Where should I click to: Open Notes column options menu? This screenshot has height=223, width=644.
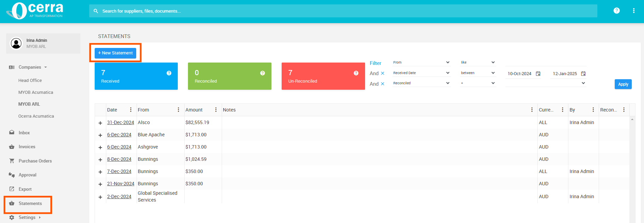(532, 110)
